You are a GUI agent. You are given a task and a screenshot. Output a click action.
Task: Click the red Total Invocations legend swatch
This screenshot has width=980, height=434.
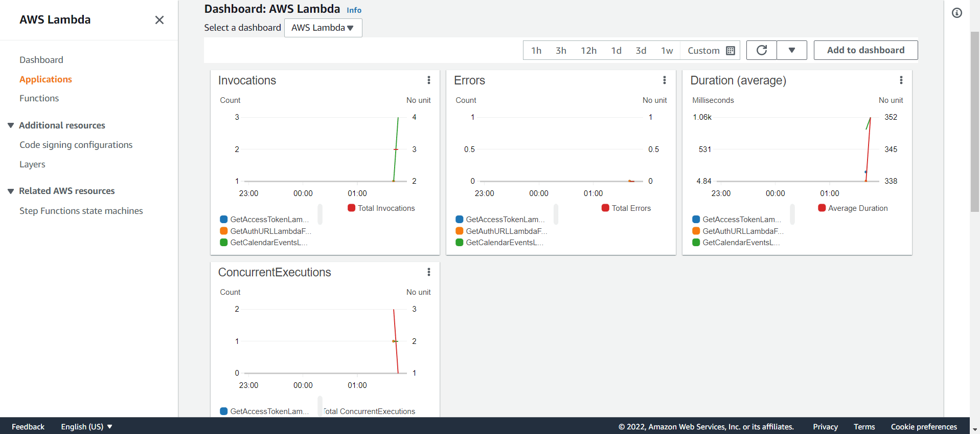point(352,208)
